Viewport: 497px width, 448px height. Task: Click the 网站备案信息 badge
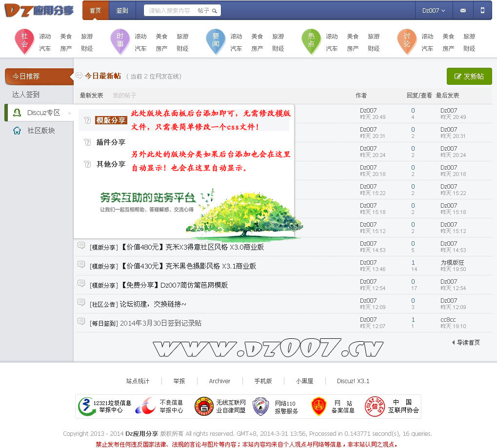(333, 407)
